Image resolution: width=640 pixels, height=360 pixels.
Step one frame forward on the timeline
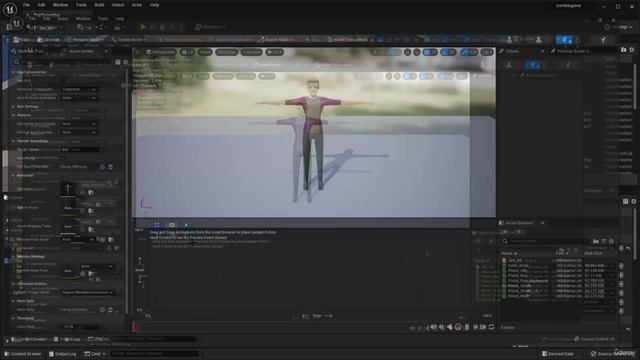475,327
